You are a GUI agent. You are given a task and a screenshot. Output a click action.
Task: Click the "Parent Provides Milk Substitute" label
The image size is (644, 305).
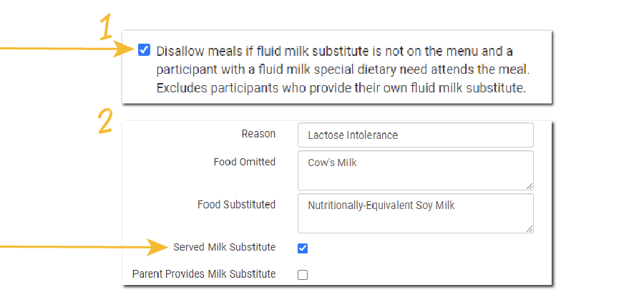click(x=204, y=274)
